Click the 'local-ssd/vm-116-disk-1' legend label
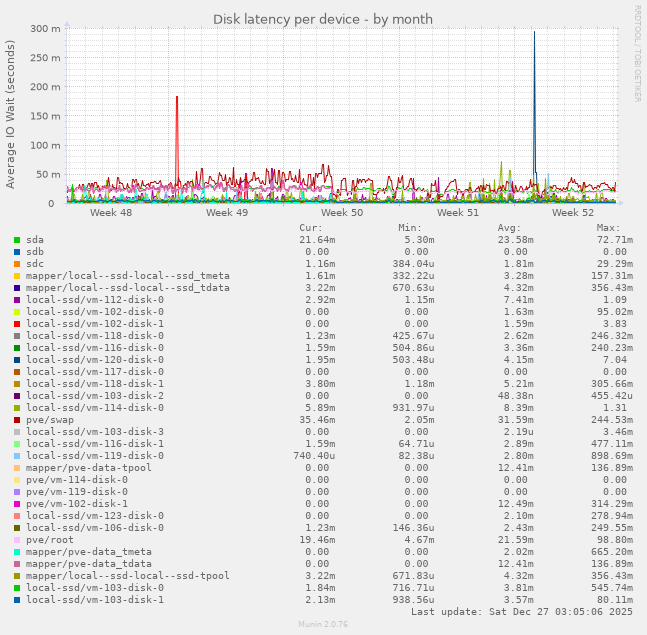647x635 pixels. (95, 444)
